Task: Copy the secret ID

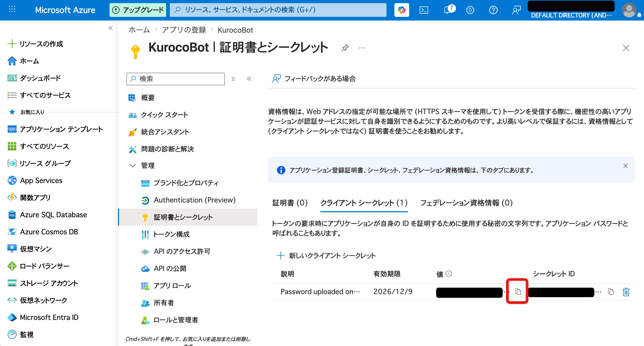Action: 611,291
